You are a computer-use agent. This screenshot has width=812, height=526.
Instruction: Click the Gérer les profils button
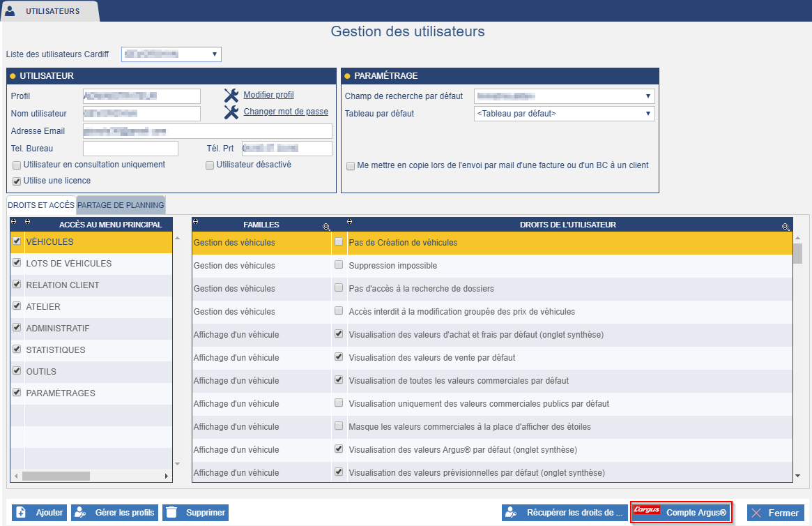[114, 513]
